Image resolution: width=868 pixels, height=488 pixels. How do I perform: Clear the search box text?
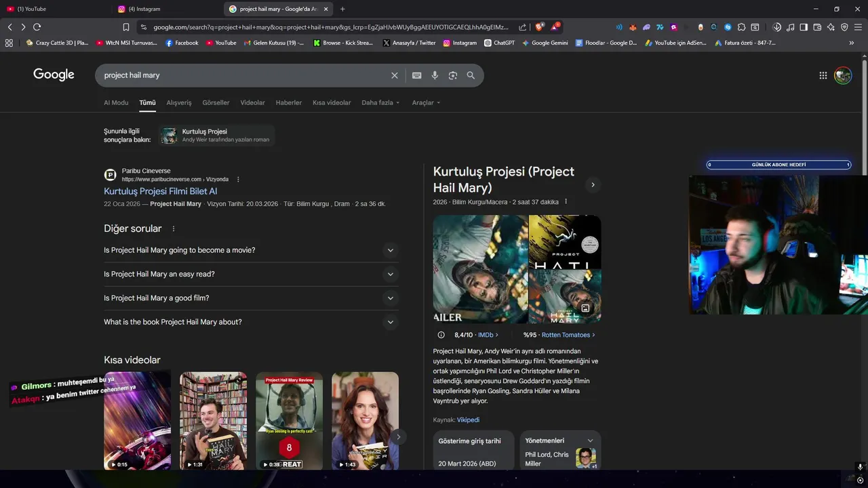(395, 75)
